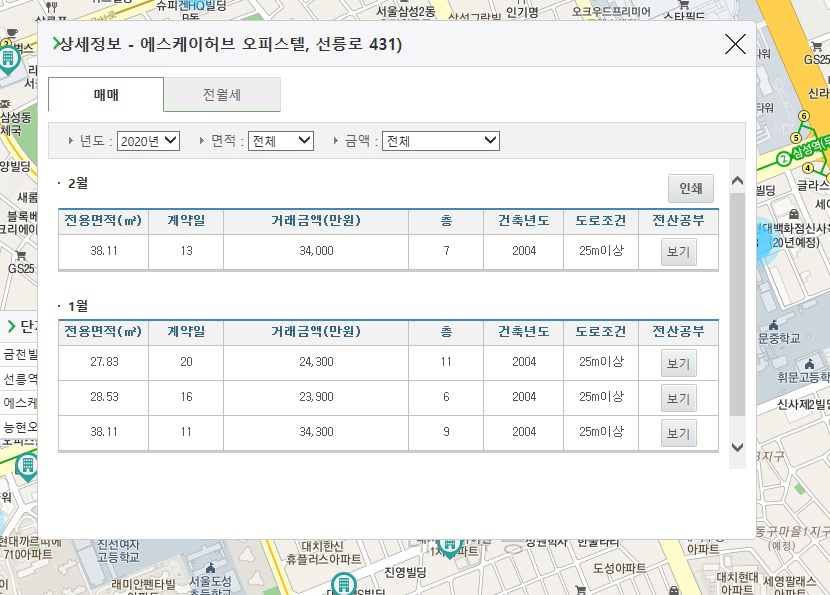Click the subway icon above 1차아파트

450,547
